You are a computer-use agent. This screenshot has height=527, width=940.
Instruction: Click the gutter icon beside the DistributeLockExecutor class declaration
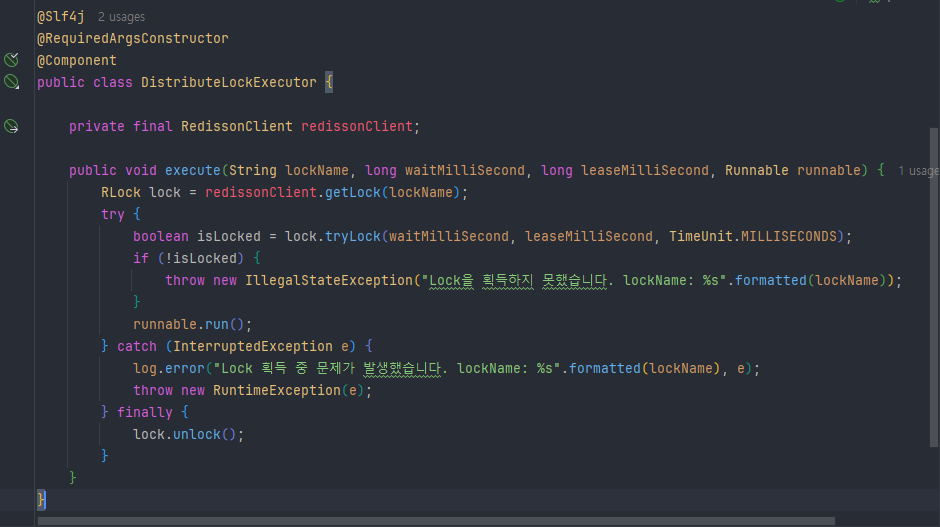11,82
